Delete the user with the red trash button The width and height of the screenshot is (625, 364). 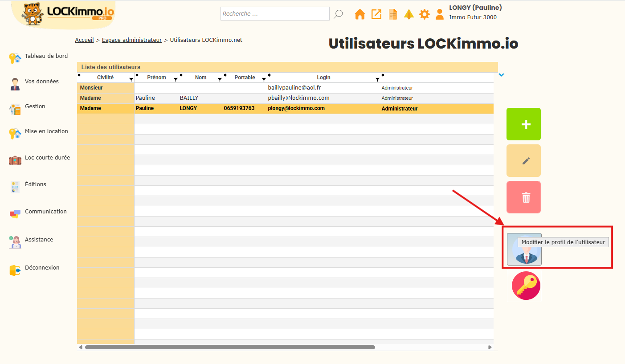pos(523,197)
